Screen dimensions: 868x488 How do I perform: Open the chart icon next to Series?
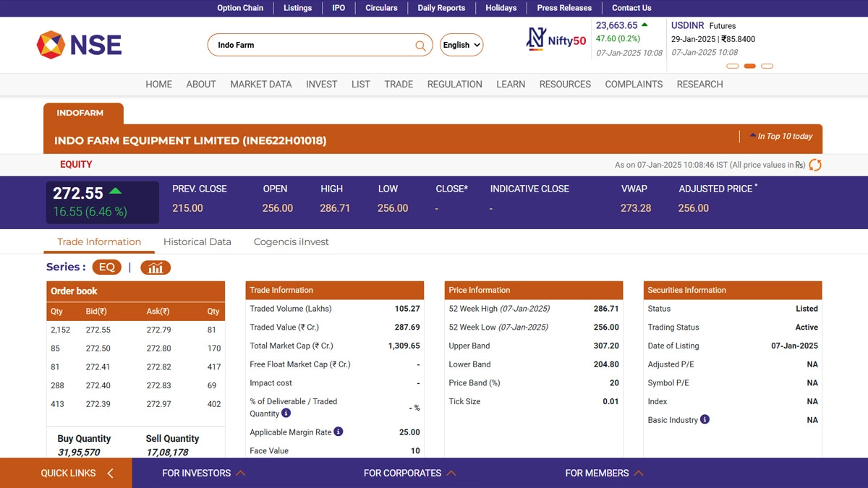(x=156, y=267)
